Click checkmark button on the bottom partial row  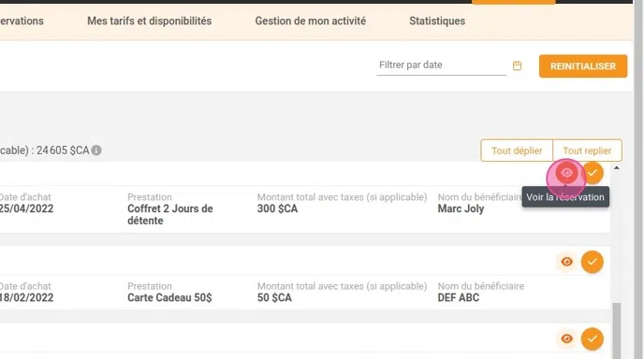pos(593,338)
